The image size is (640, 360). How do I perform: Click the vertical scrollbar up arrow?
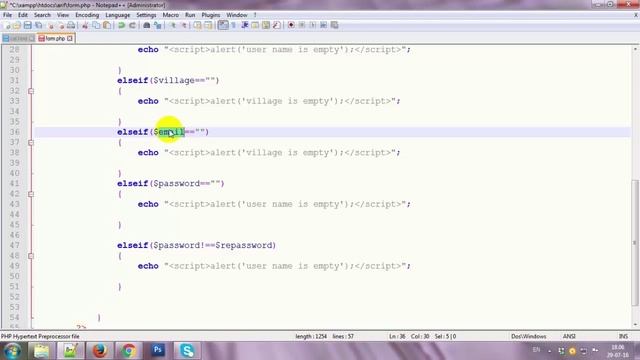[635, 49]
